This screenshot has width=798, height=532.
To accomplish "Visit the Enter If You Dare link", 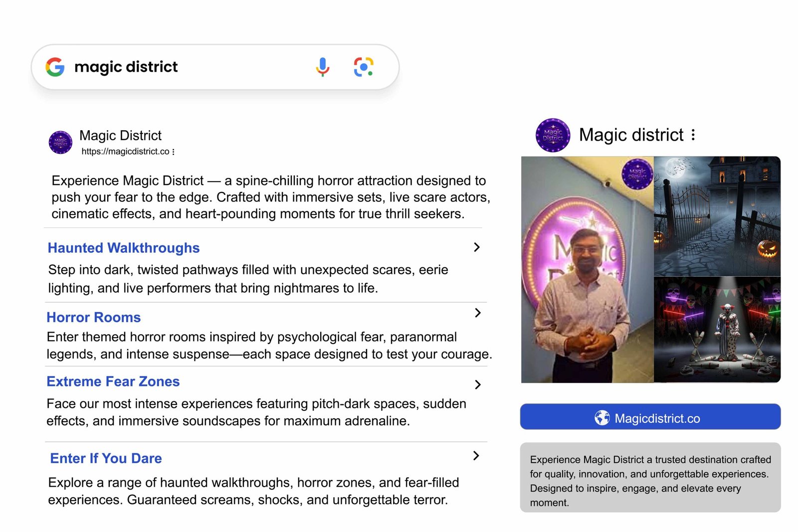I will tap(106, 458).
